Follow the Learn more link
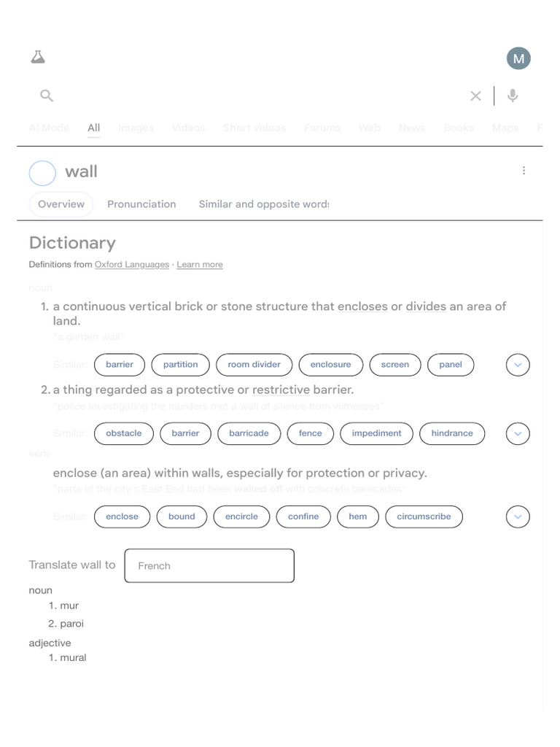Screen dimensions: 560x747 [x=199, y=265]
